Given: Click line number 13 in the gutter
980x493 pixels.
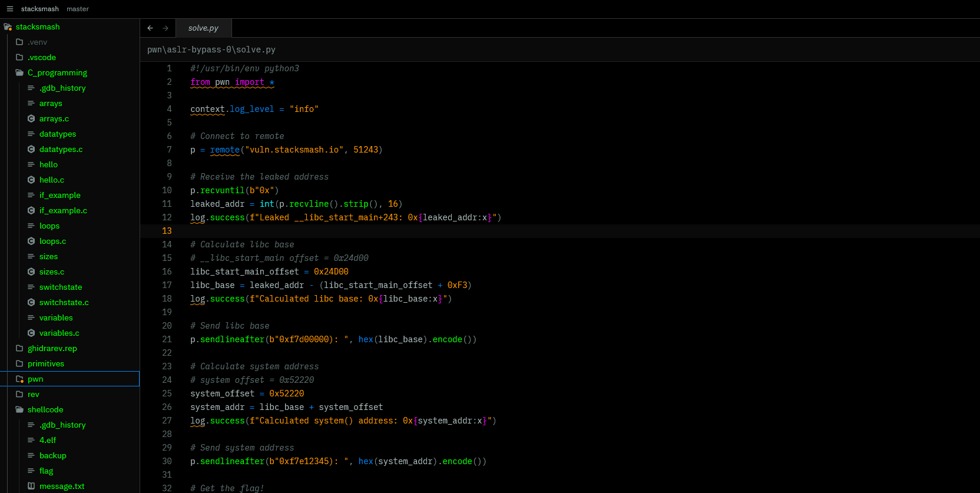Looking at the screenshot, I should click(167, 231).
